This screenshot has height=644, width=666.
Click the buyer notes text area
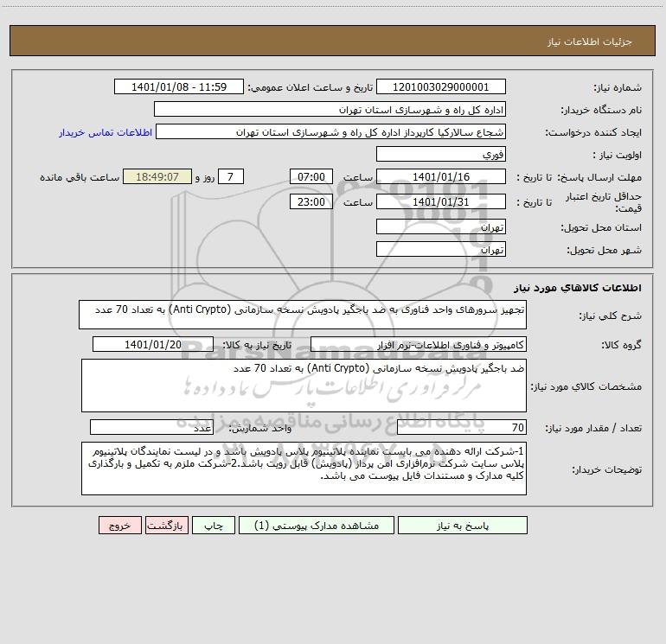(304, 469)
